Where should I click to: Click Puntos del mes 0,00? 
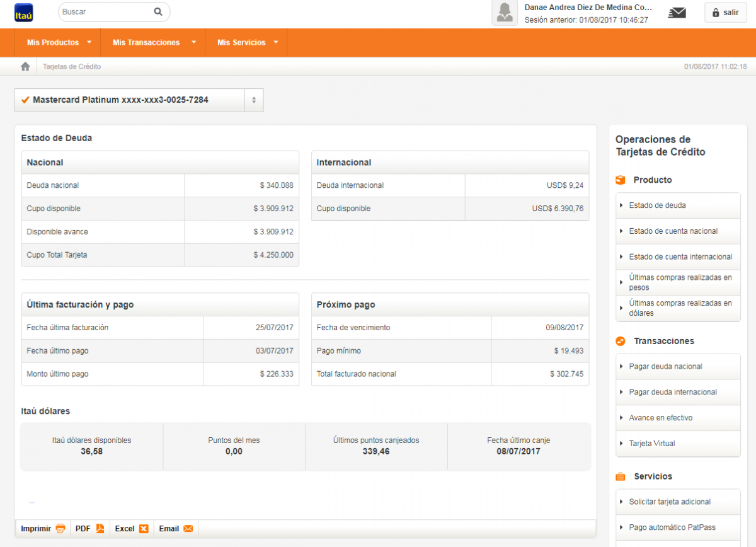tap(234, 451)
